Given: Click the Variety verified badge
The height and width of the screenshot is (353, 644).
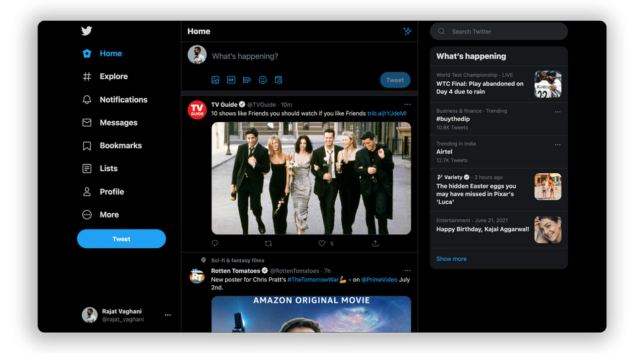Looking at the screenshot, I should pos(467,177).
